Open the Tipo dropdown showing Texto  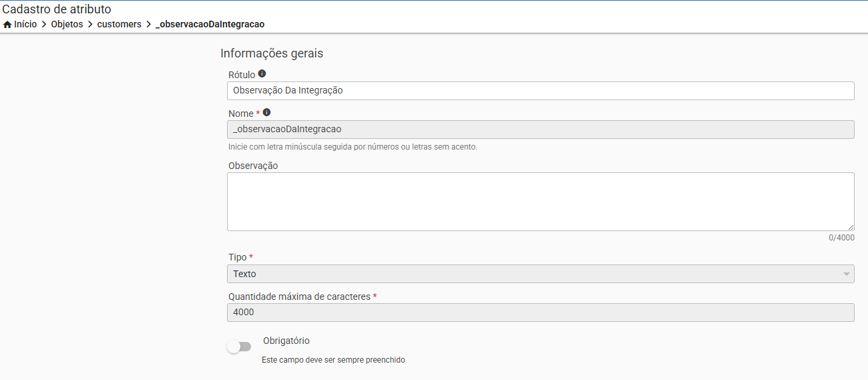[x=534, y=274]
